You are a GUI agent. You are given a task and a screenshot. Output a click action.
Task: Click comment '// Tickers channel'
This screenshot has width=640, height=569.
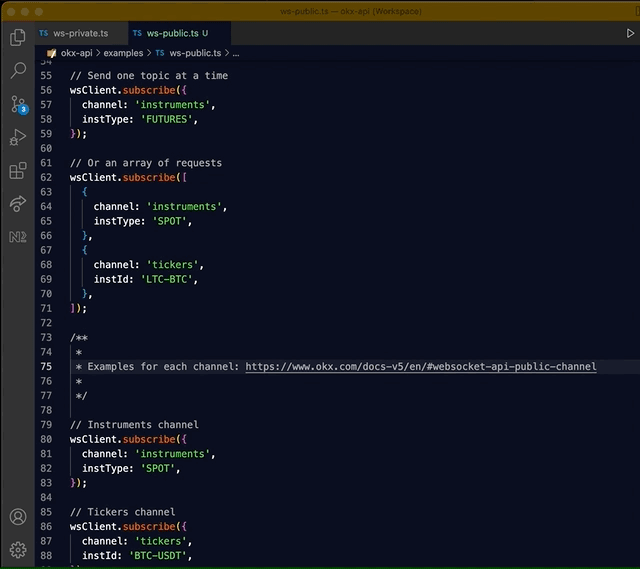[122, 512]
